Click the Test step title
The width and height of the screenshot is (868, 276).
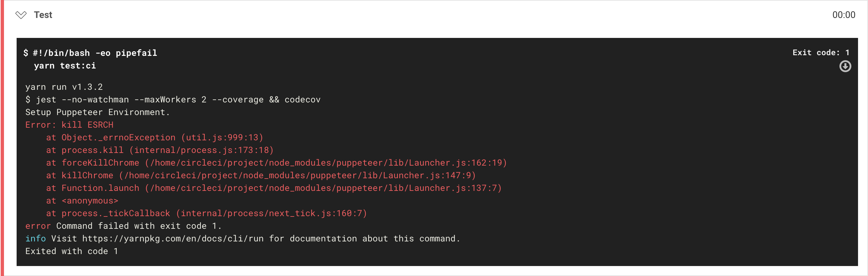point(43,15)
